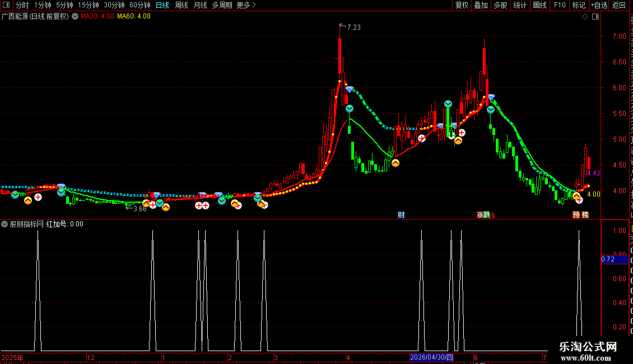This screenshot has width=633, height=364.
Task: Click the MA20 red moving-average legend label
Action: point(97,17)
